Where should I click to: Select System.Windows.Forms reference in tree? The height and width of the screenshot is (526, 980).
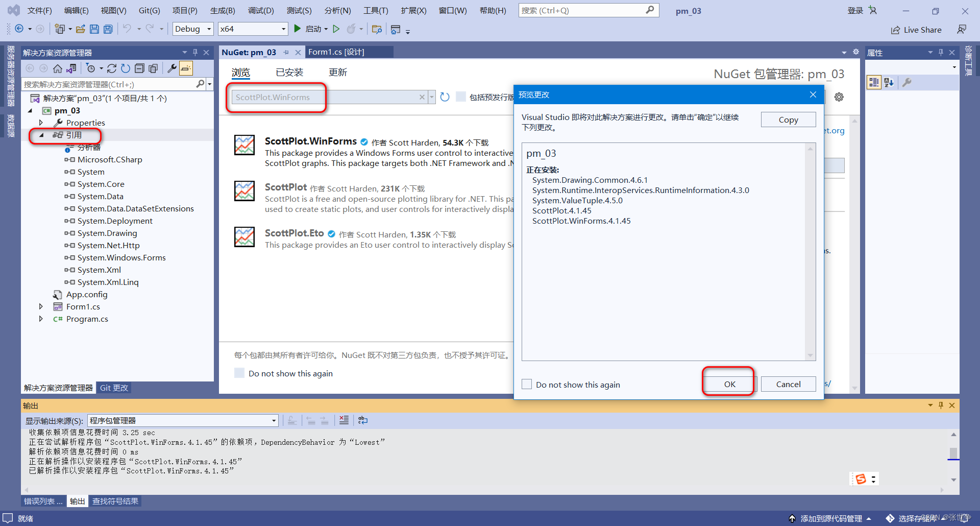click(x=121, y=257)
